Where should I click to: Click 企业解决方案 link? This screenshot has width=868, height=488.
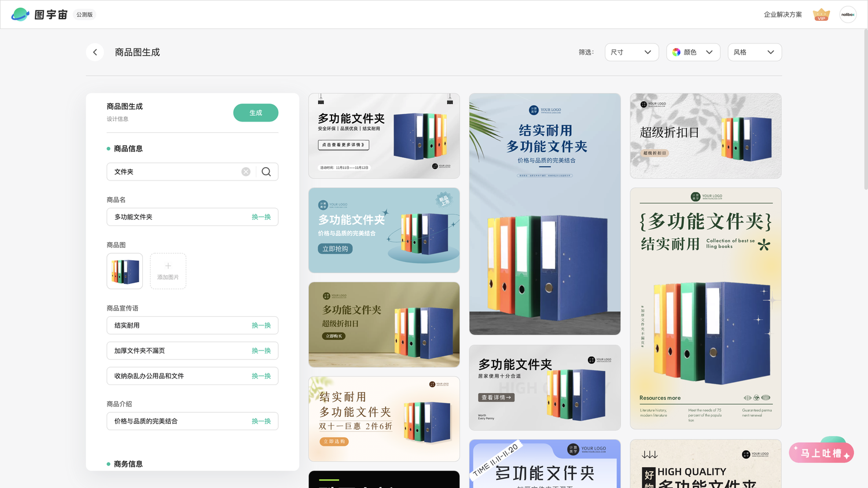click(x=782, y=14)
